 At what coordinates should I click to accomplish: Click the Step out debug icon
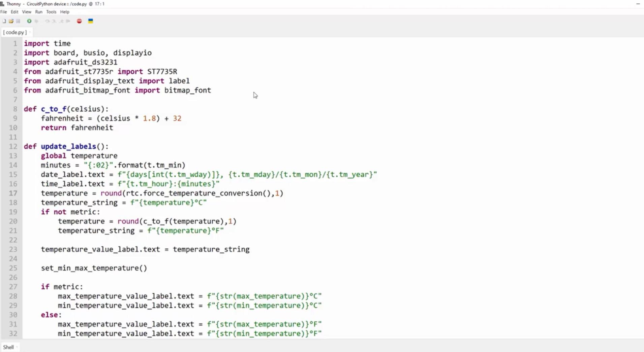coord(61,21)
